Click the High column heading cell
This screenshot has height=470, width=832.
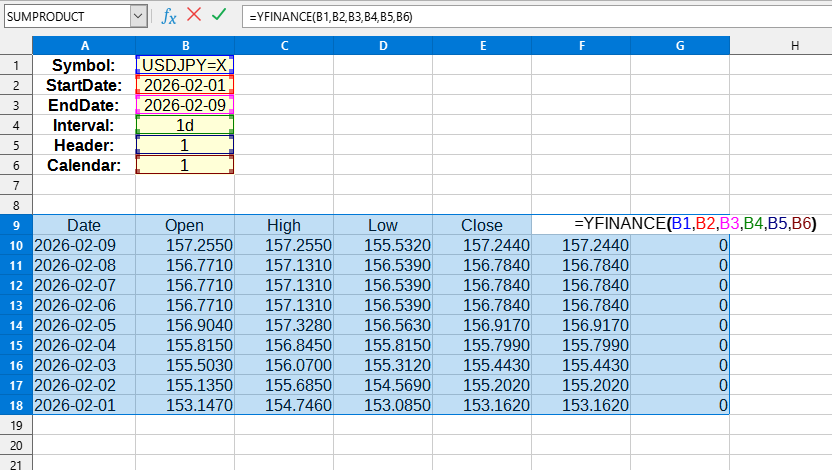click(284, 225)
